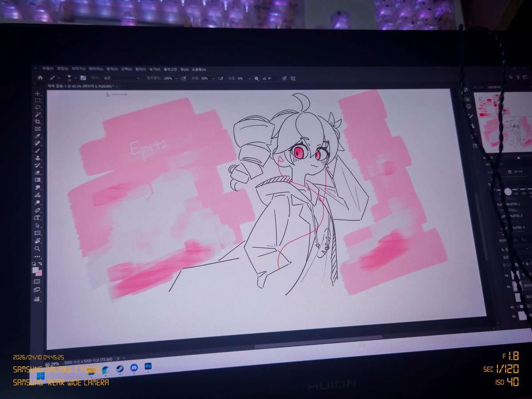532x399 pixels.
Task: Select the Lasso tool
Action: pyautogui.click(x=38, y=107)
